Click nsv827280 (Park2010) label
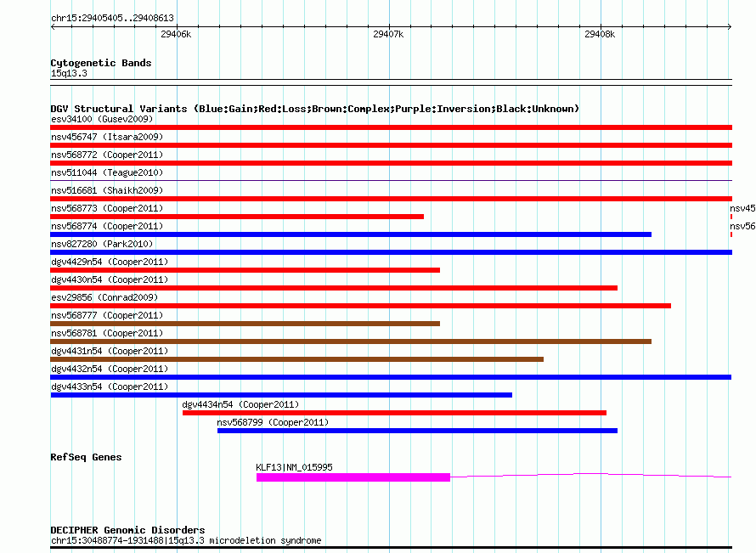Image resolution: width=756 pixels, height=553 pixels. click(x=102, y=244)
